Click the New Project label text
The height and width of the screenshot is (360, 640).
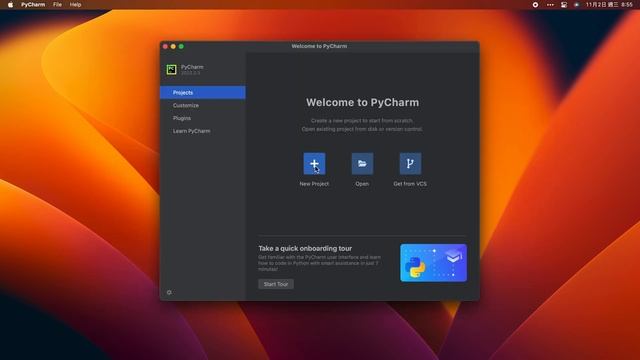click(314, 184)
